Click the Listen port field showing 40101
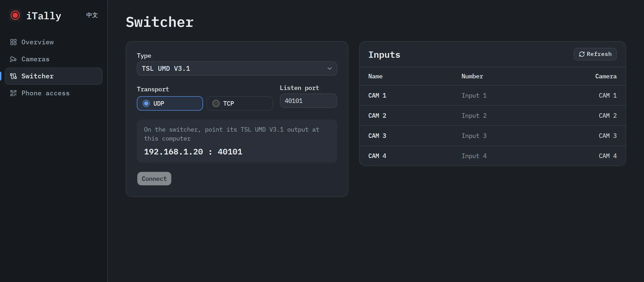The height and width of the screenshot is (282, 644). tap(308, 101)
